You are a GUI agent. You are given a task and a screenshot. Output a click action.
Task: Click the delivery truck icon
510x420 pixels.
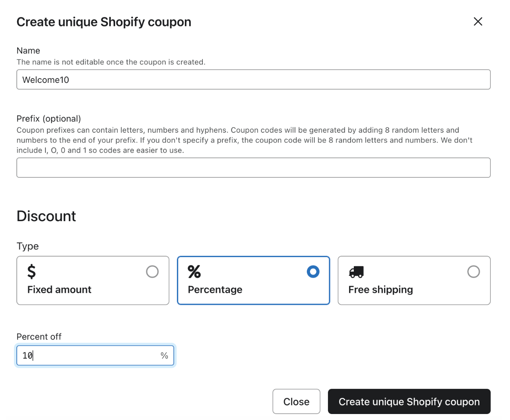(x=356, y=272)
